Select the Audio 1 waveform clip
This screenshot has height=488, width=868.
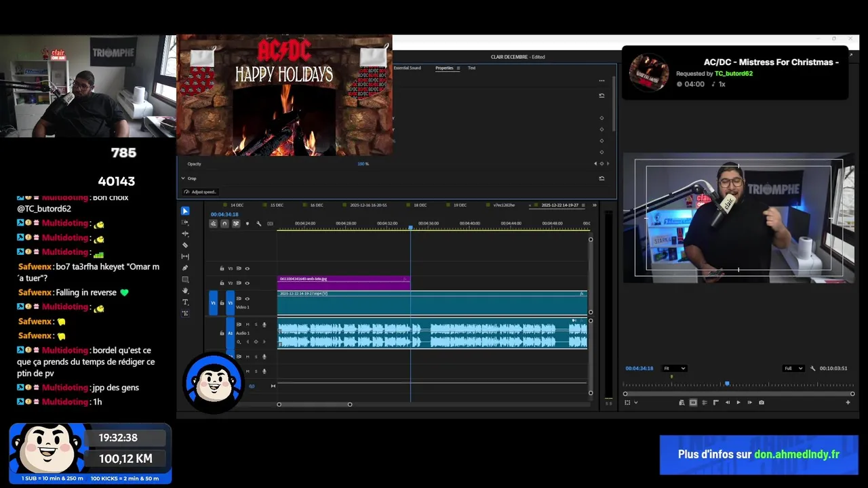[432, 335]
